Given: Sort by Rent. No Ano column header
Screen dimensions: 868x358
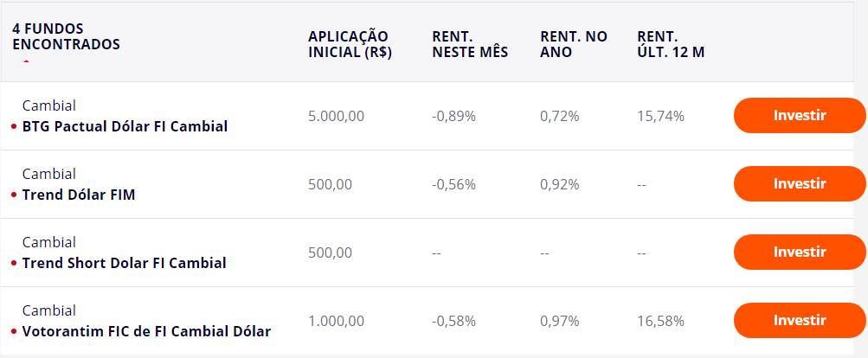Looking at the screenshot, I should tap(574, 43).
